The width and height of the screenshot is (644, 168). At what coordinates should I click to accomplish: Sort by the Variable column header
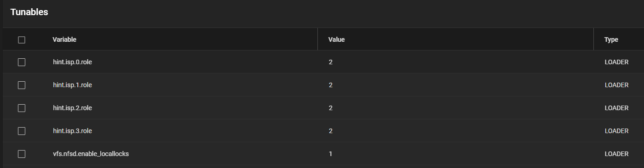coord(64,39)
